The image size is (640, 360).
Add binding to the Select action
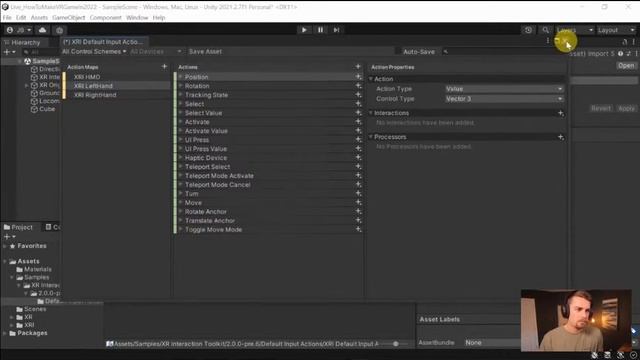click(x=358, y=104)
